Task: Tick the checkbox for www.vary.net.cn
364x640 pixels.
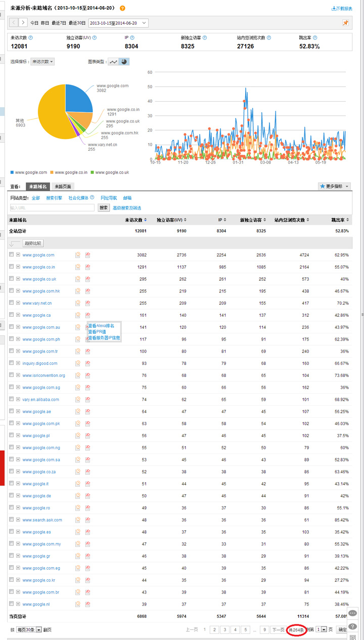Action: (x=12, y=303)
